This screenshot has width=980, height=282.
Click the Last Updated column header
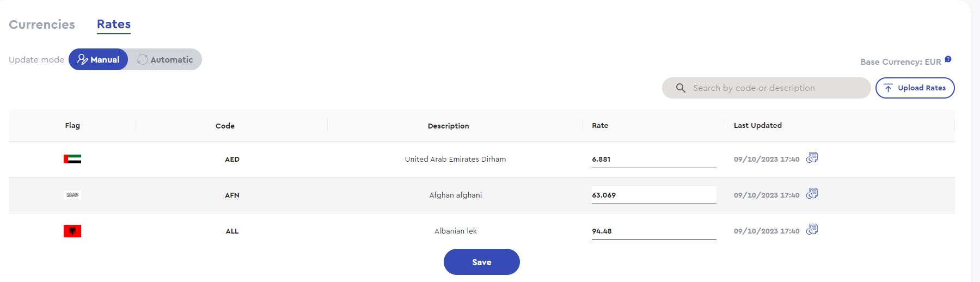click(x=758, y=125)
